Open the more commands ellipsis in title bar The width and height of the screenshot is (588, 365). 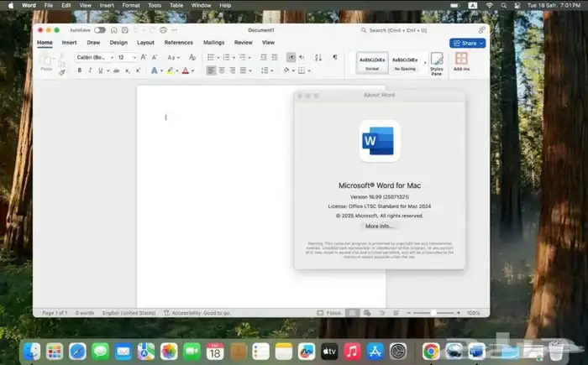175,30
